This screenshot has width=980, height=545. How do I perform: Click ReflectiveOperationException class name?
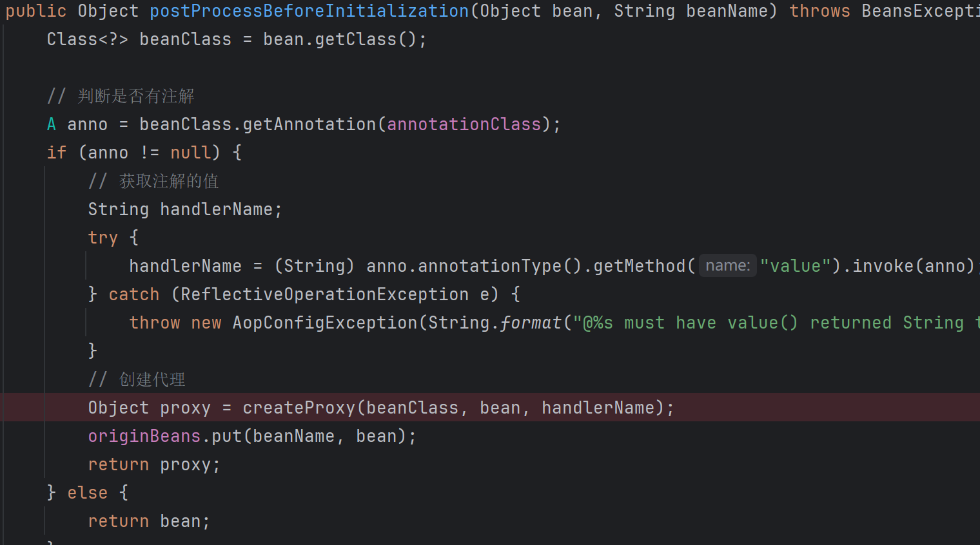(324, 294)
